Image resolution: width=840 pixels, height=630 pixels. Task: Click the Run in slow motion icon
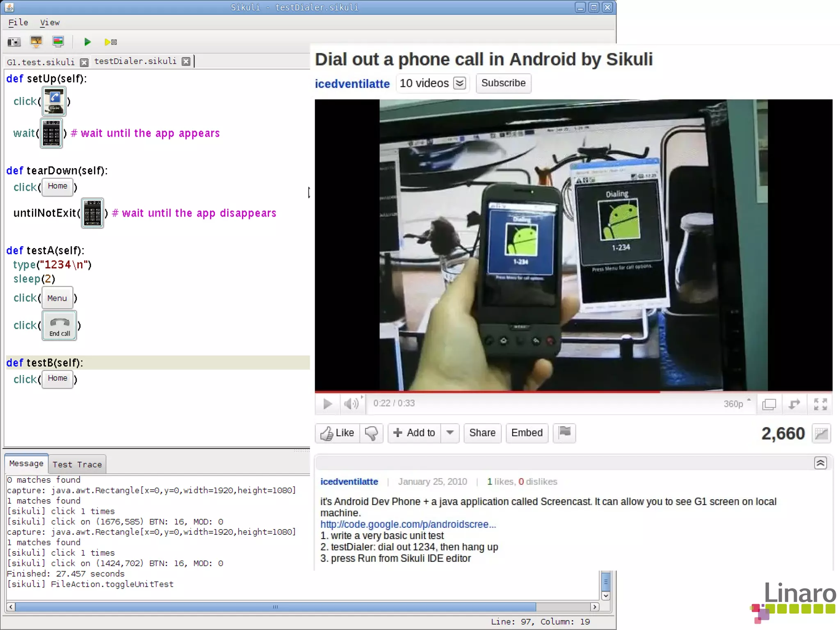pyautogui.click(x=110, y=42)
